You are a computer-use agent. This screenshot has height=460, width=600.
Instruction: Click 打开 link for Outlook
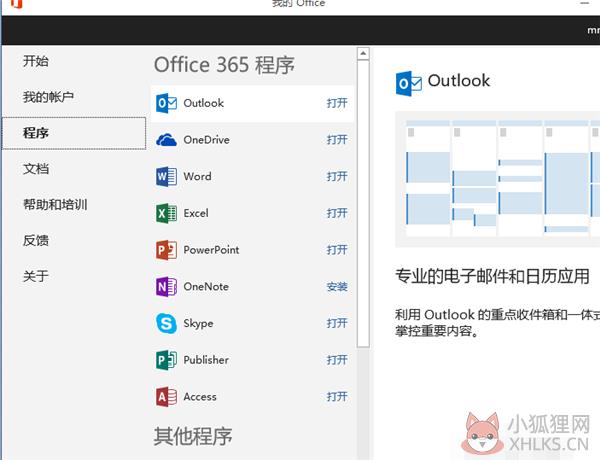(337, 103)
